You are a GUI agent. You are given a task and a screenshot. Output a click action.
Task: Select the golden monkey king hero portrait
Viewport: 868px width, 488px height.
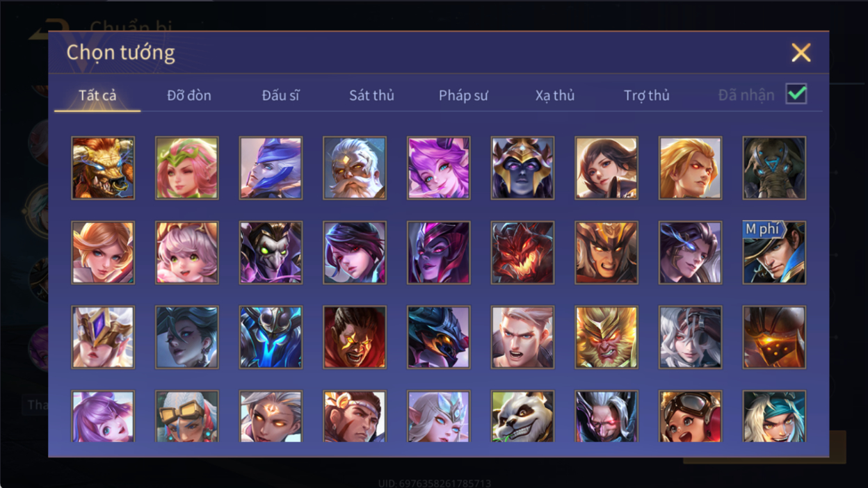pos(606,337)
